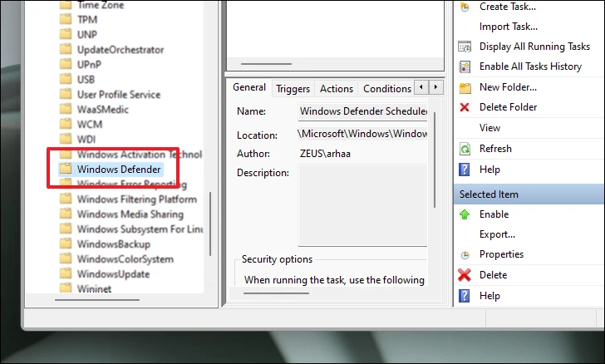Viewport: 605px width, 364px height.
Task: Click the Windows Defender folder icon
Action: (x=66, y=169)
